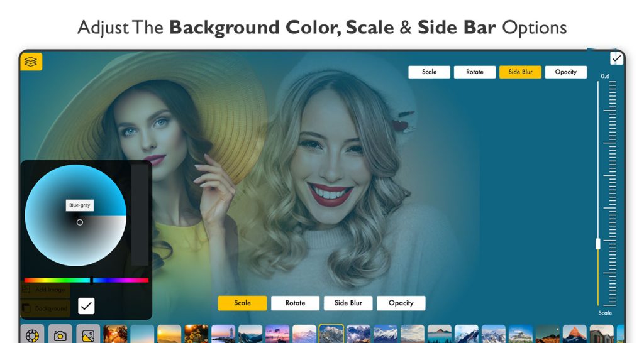Click bottom Opacity button
Screen dimensions: 644x343
click(x=401, y=303)
